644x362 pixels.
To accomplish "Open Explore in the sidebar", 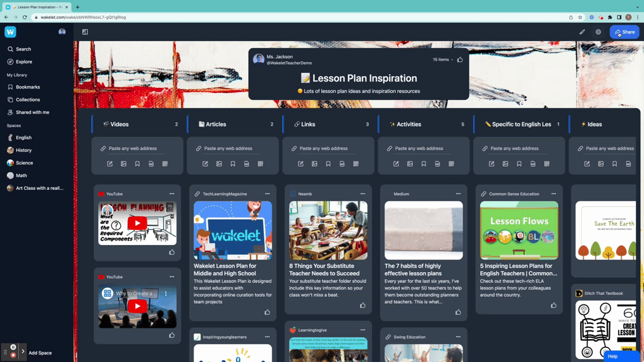I will tap(20, 61).
